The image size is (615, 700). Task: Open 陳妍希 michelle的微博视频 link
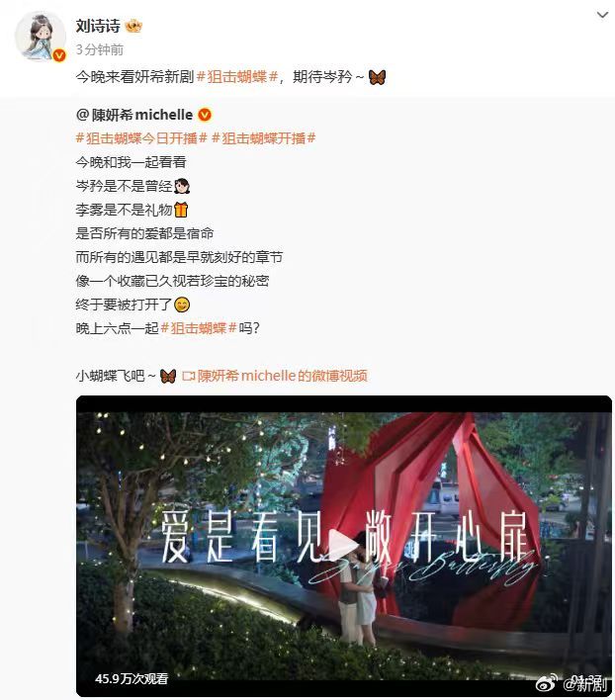point(275,376)
